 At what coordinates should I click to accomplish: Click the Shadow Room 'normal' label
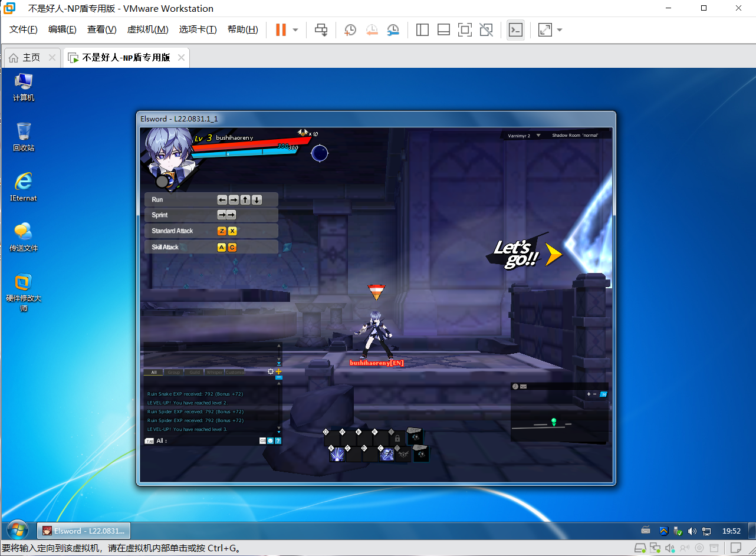coord(575,135)
